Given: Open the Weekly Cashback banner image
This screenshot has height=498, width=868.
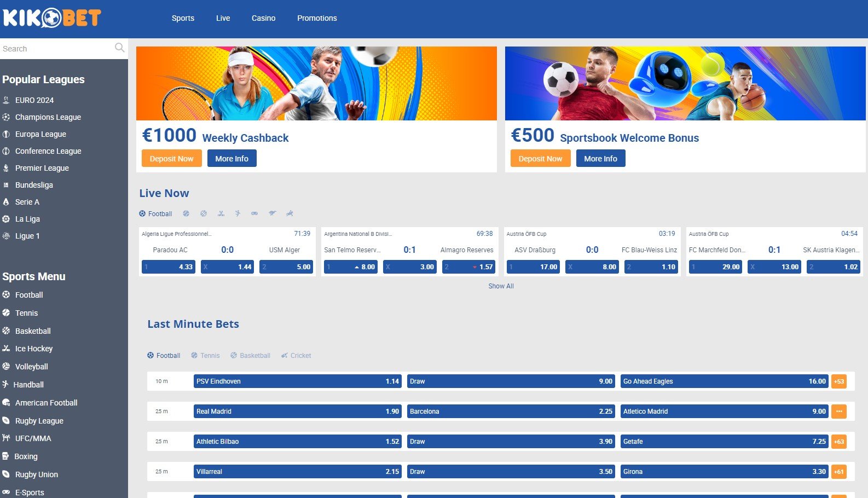Looking at the screenshot, I should pyautogui.click(x=316, y=83).
